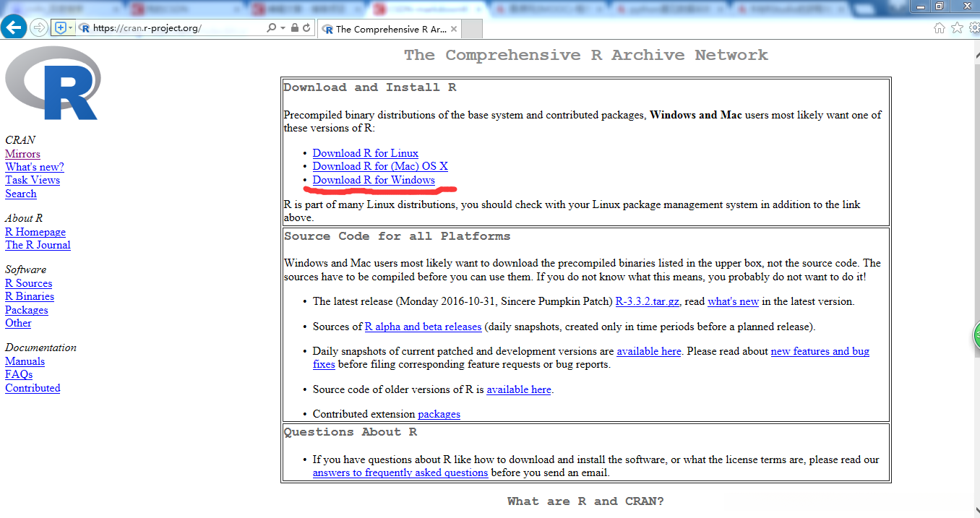Restore down the browser window
This screenshot has width=980, height=518.
939,6
